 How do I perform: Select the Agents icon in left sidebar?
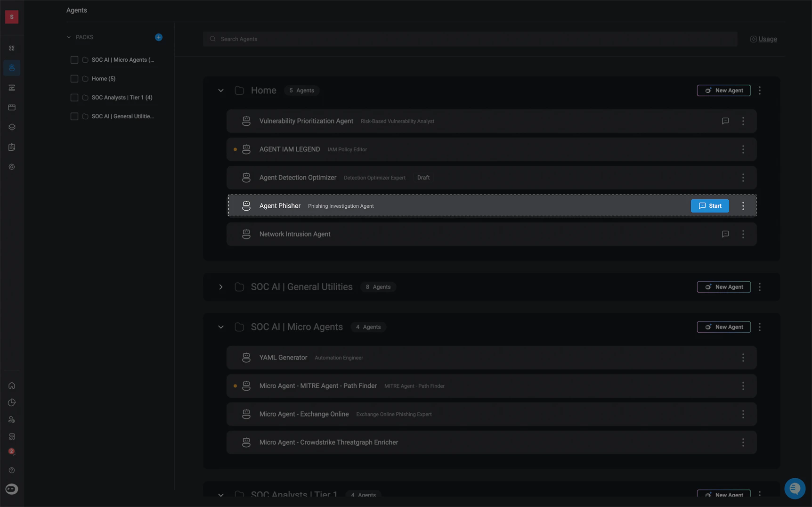coord(12,68)
